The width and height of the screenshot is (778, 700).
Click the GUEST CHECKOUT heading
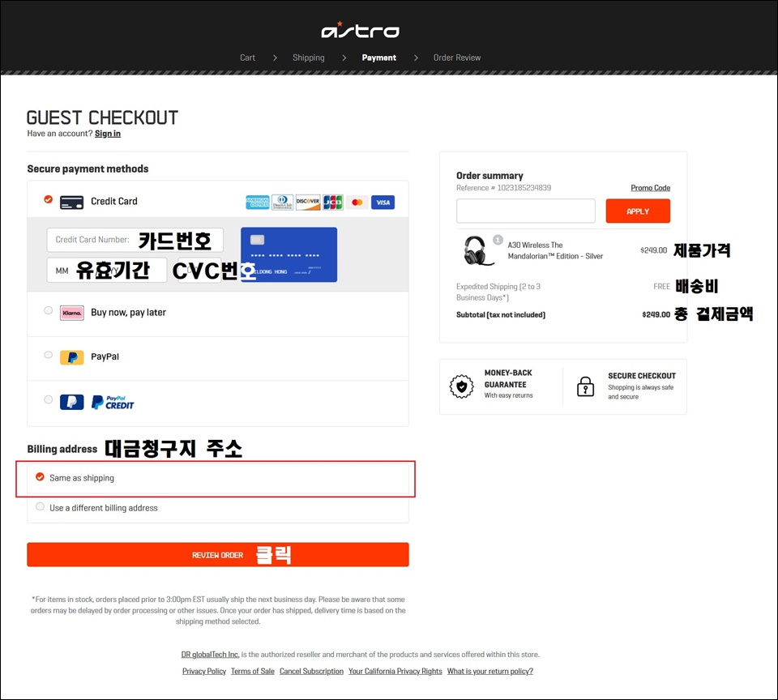click(102, 117)
